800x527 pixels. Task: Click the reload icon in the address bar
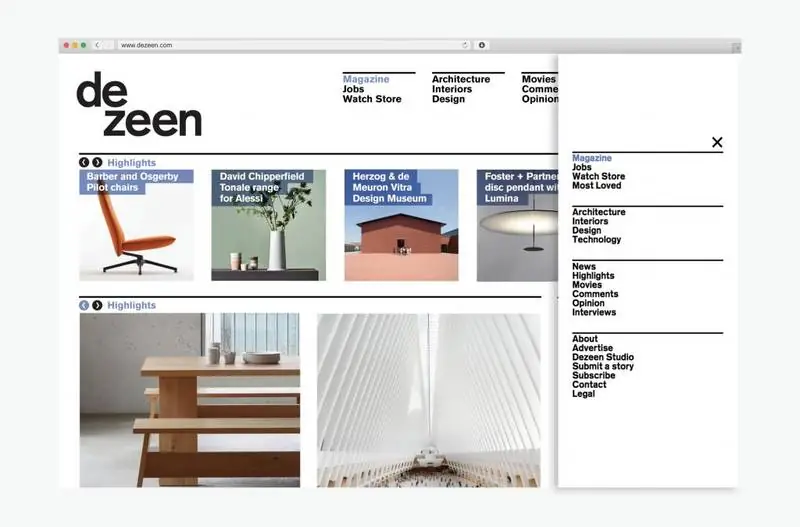tap(465, 45)
